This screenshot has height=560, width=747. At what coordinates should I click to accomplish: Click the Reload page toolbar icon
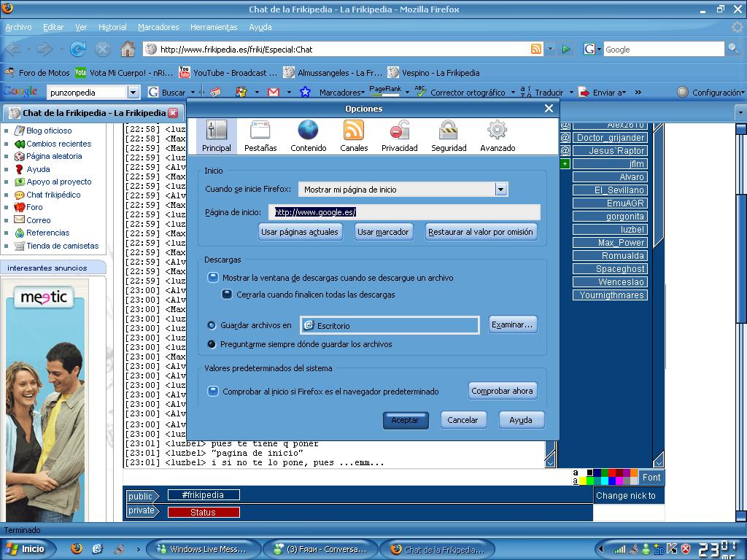(78, 50)
